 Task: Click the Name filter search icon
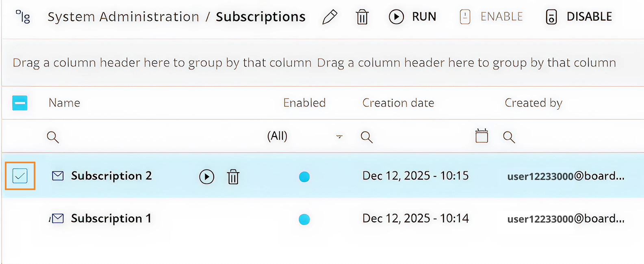(x=53, y=137)
